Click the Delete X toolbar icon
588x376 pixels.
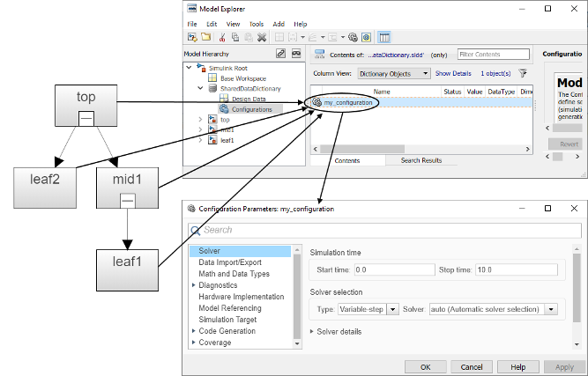click(261, 37)
